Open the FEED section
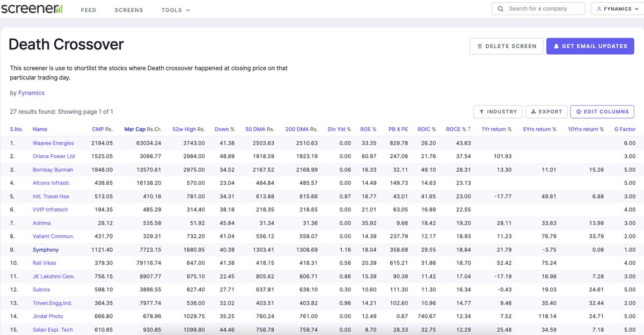The width and height of the screenshot is (644, 335). (89, 10)
